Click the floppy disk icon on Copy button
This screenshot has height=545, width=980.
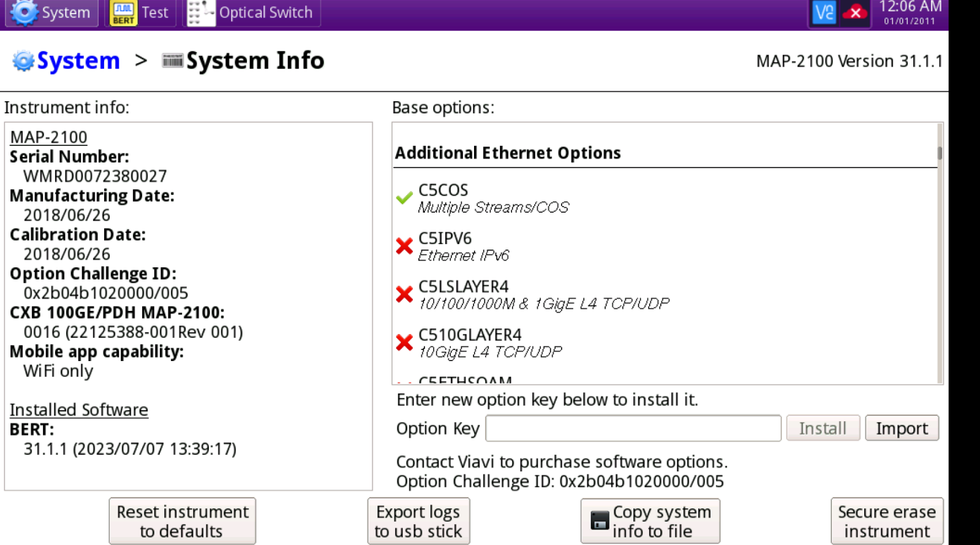[599, 521]
